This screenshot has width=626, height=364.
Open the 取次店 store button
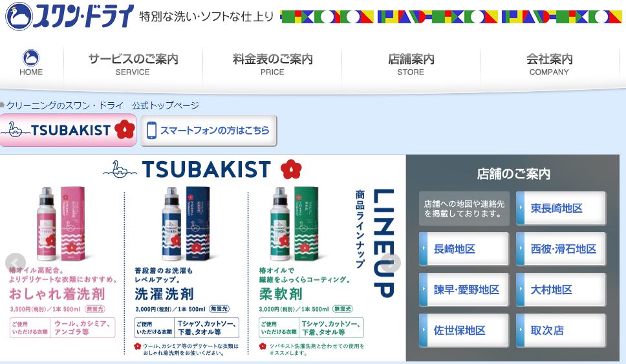[x=561, y=330]
